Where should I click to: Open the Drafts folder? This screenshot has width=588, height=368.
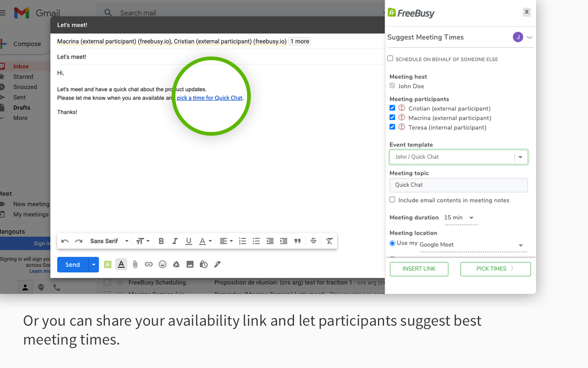[22, 108]
